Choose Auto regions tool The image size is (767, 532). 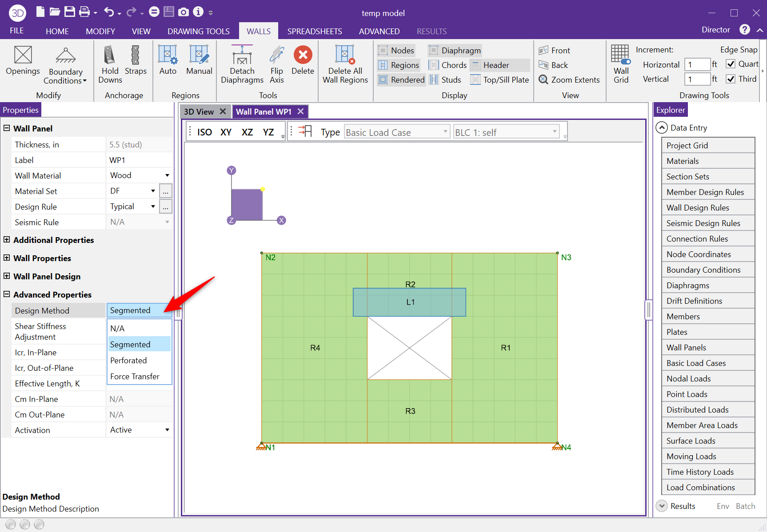168,56
